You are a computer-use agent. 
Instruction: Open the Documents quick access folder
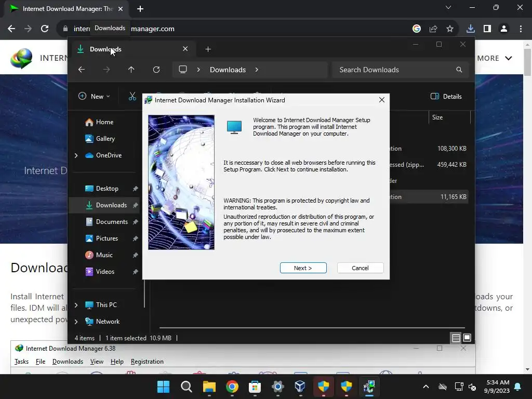click(x=112, y=221)
